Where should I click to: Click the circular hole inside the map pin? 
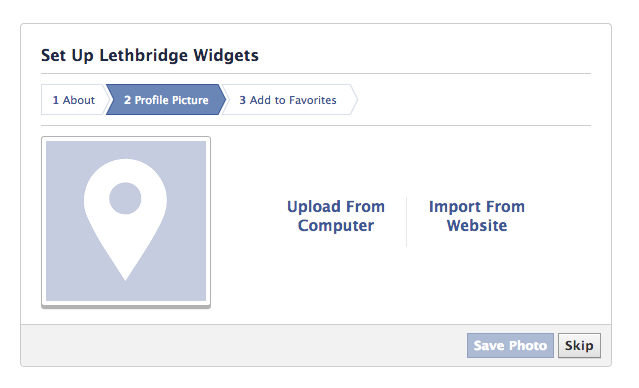pyautogui.click(x=125, y=198)
